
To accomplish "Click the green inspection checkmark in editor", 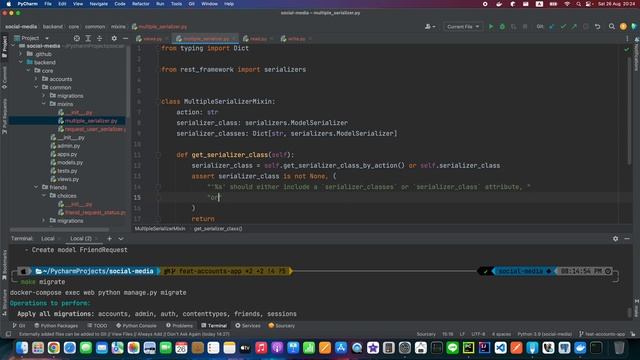I will [x=627, y=49].
